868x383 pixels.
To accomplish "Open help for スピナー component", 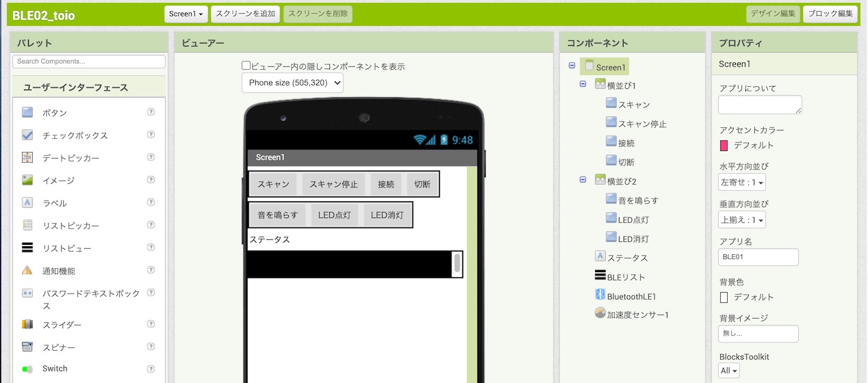I will [x=151, y=347].
